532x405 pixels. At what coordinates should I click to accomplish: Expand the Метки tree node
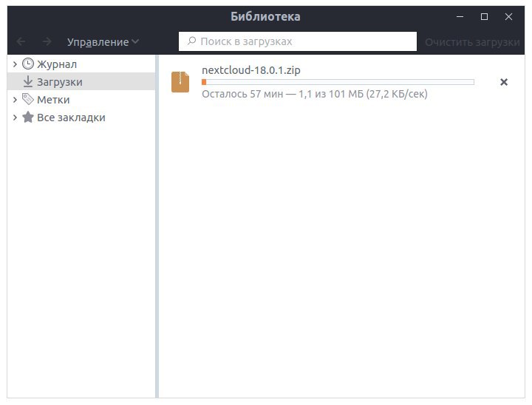click(15, 100)
